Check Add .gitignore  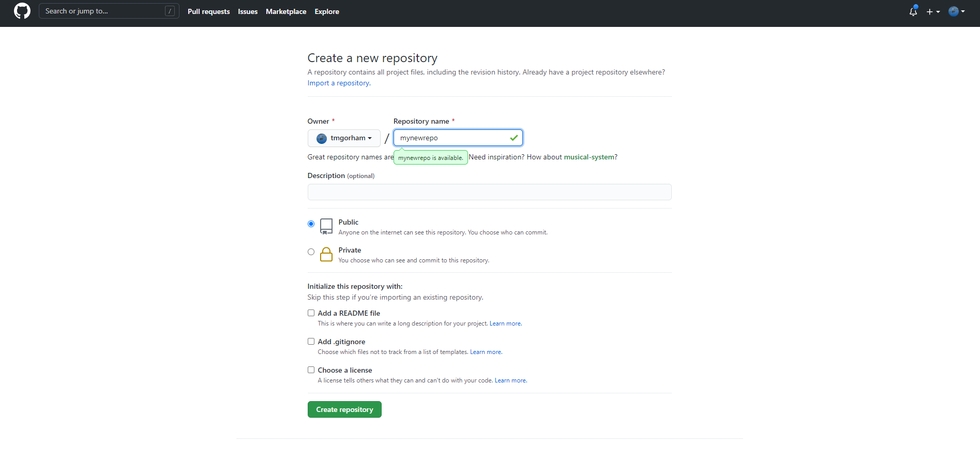tap(311, 342)
